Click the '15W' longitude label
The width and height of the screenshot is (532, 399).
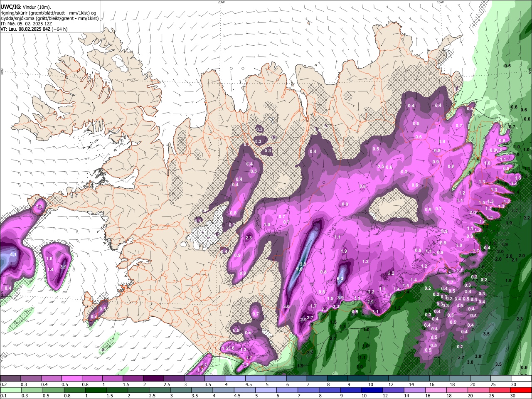pyautogui.click(x=440, y=2)
